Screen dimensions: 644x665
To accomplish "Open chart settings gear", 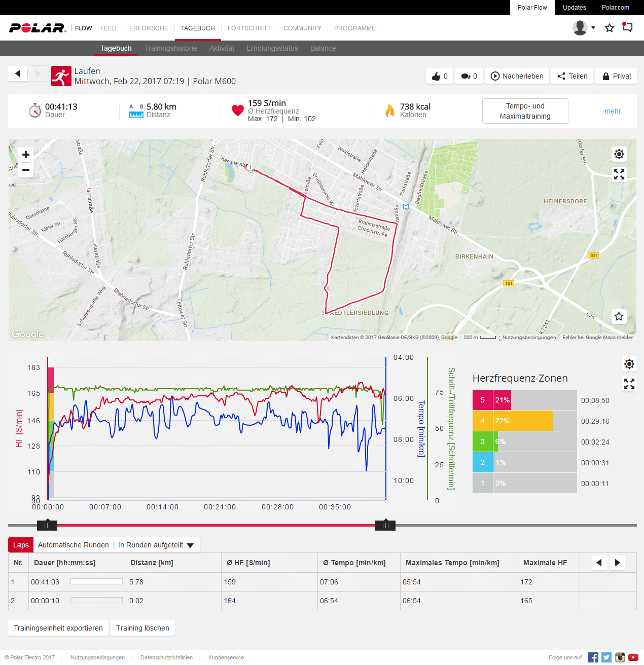I will [x=629, y=364].
